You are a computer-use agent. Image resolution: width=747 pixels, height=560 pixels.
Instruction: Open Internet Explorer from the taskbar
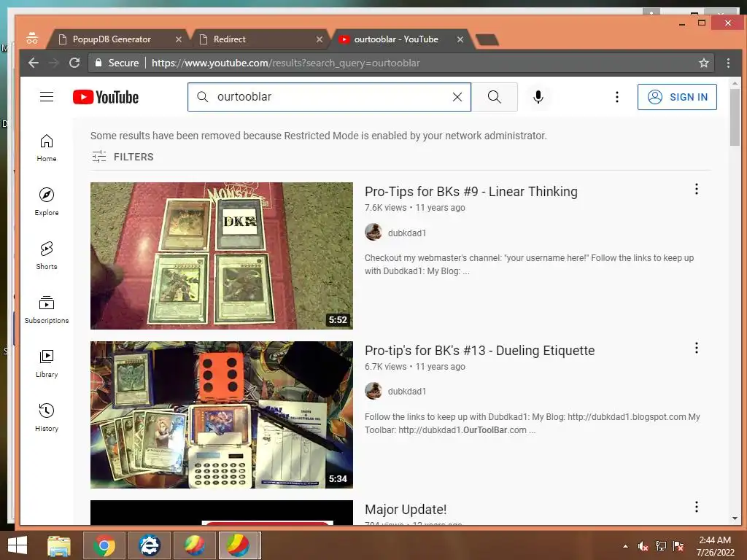150,545
